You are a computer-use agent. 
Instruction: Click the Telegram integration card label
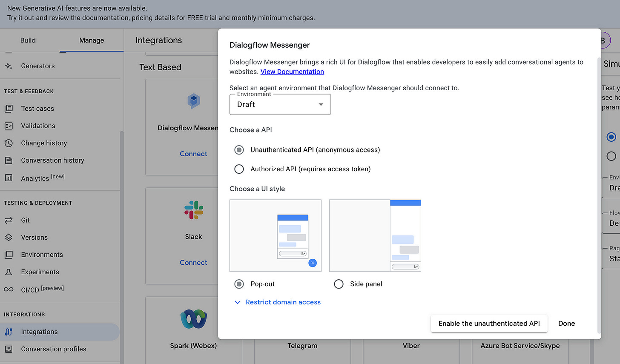point(302,346)
